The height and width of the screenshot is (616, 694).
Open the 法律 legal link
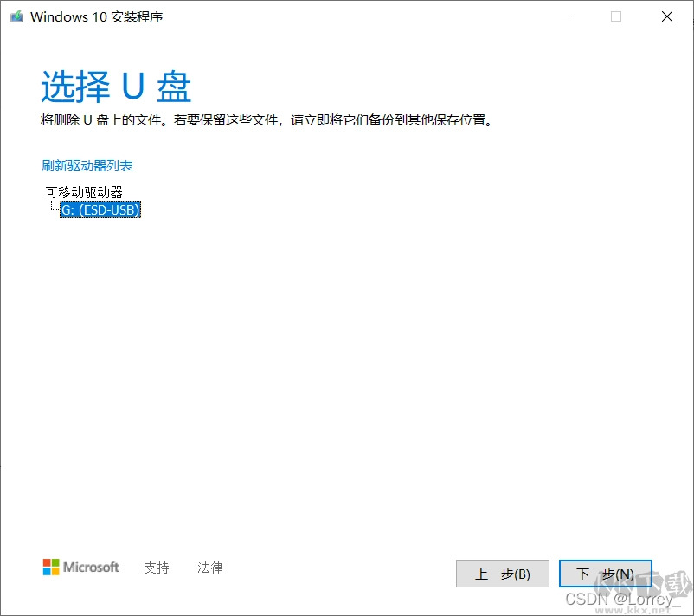point(209,568)
